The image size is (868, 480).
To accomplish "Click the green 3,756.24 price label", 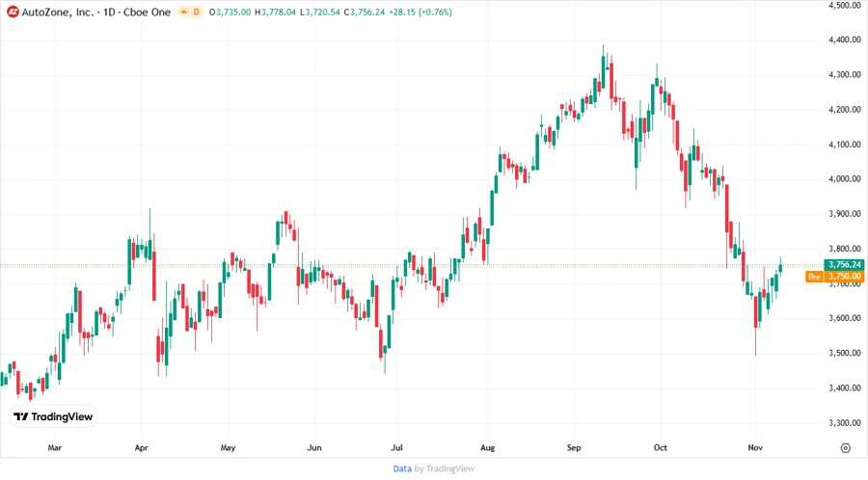I will pos(844,264).
